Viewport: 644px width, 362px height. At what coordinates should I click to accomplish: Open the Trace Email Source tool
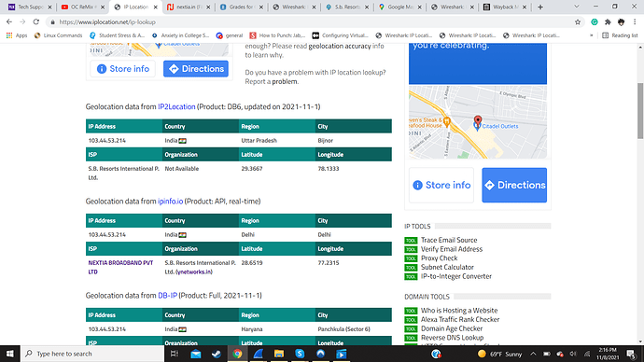449,240
